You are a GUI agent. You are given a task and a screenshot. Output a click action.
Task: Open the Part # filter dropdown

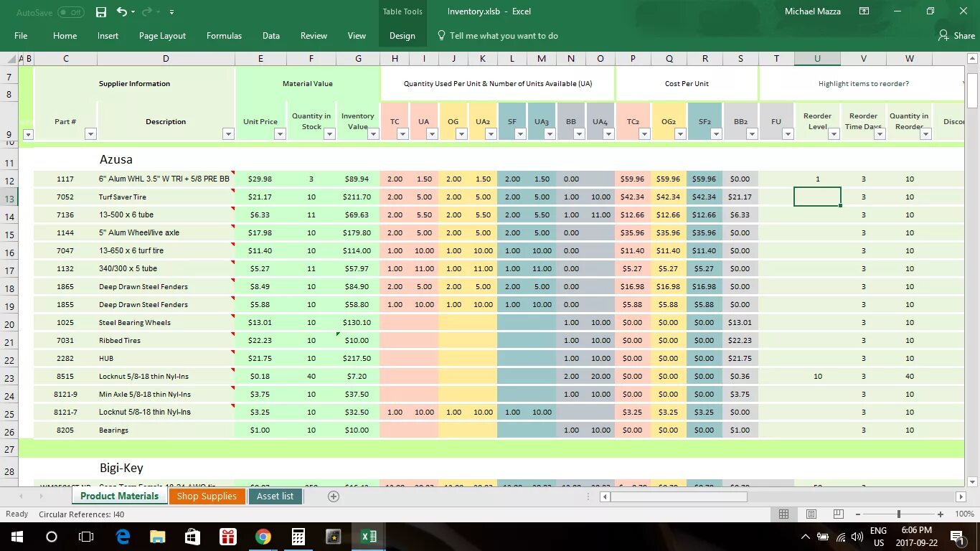[x=91, y=133]
